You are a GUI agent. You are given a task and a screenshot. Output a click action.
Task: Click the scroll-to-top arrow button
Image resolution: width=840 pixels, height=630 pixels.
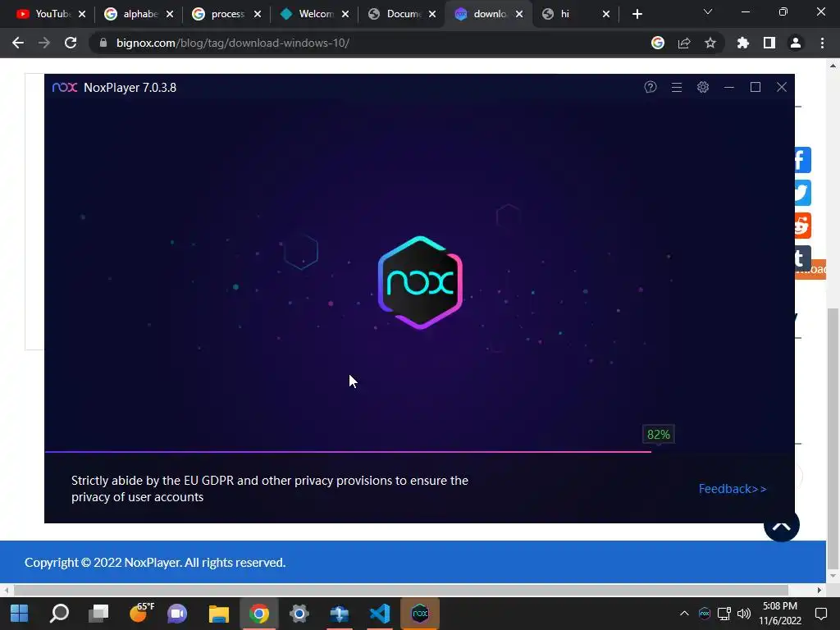point(782,526)
